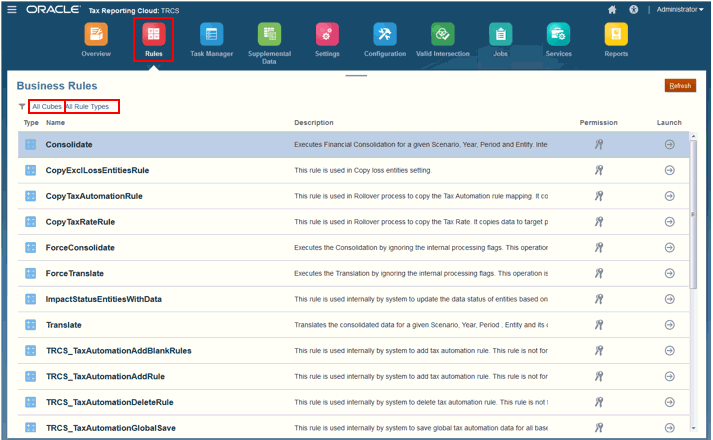Launch the ForceConsolidate rule
This screenshot has width=713, height=440.
coord(669,247)
